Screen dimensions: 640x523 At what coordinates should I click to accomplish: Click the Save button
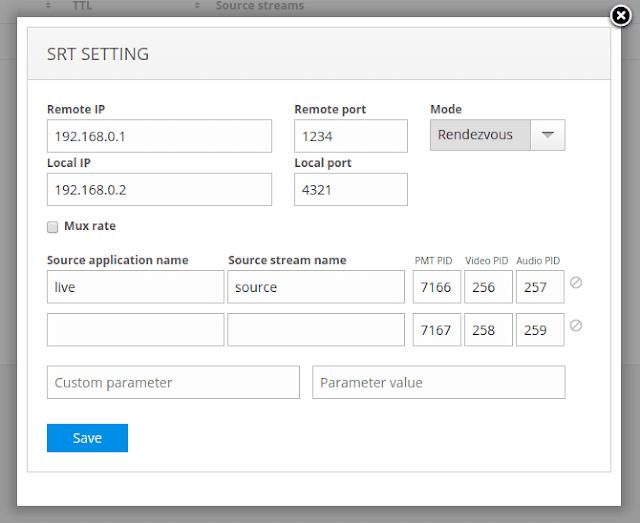pyautogui.click(x=87, y=438)
